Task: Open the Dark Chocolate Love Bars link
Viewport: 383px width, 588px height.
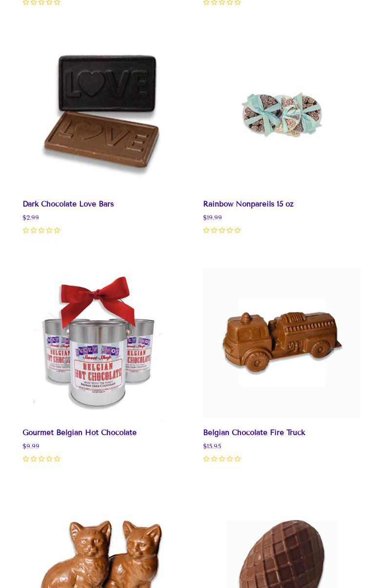Action: (68, 204)
